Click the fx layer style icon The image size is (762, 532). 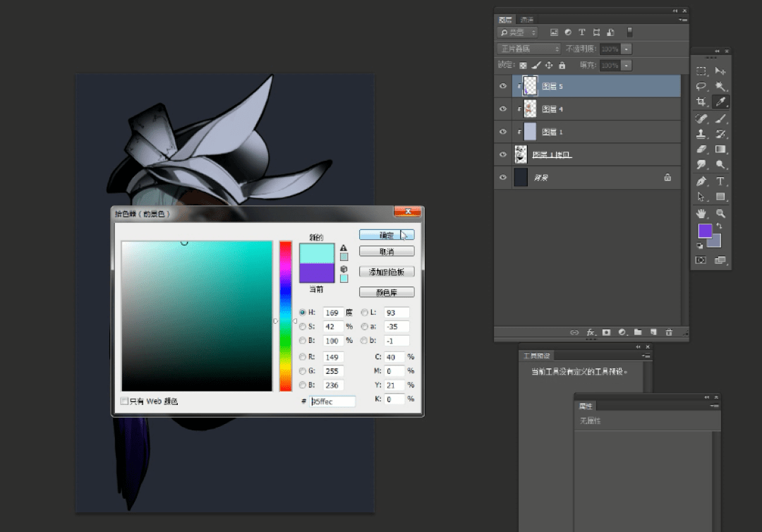[591, 332]
